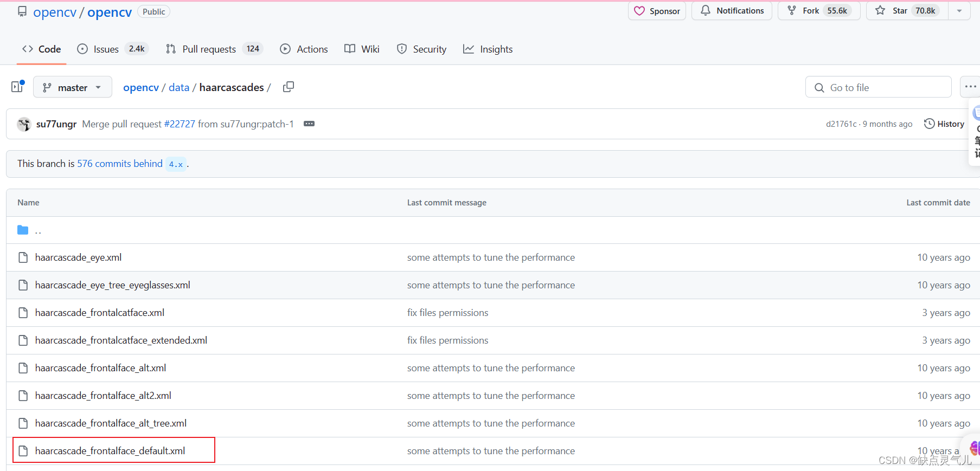Open pull request #22727 link
This screenshot has height=471, width=980.
point(180,124)
